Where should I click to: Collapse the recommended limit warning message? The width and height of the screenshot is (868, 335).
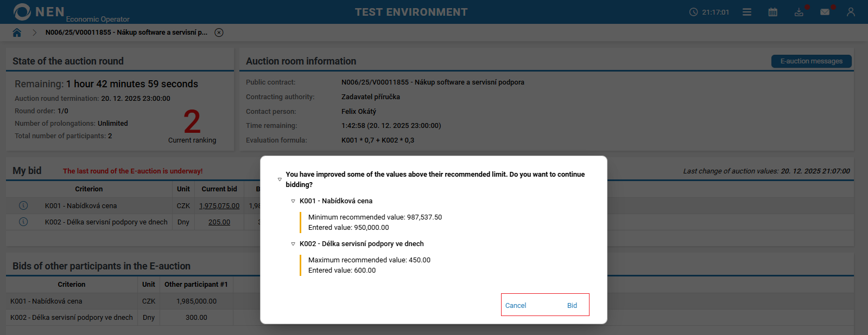tap(280, 179)
